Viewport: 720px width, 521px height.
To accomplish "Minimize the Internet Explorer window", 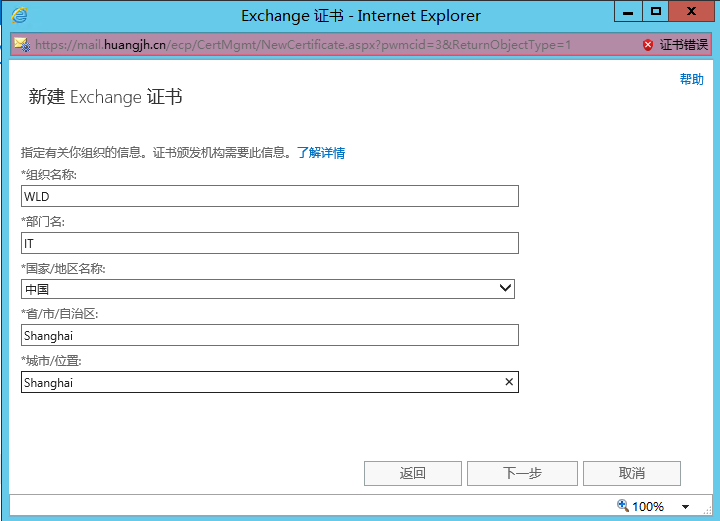I will (628, 11).
